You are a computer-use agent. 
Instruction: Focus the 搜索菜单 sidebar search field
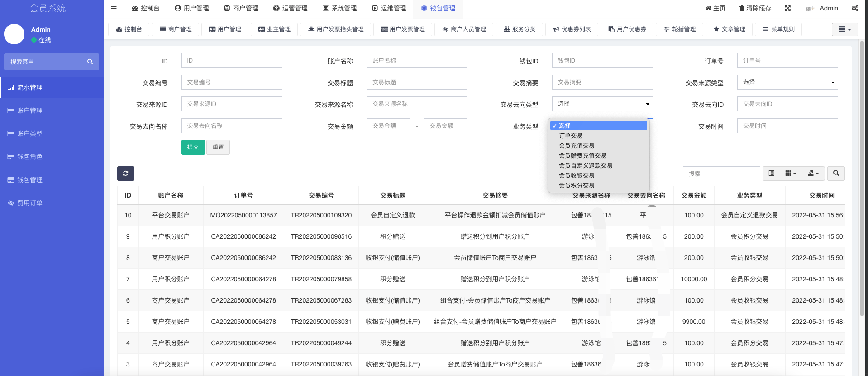[x=44, y=62]
